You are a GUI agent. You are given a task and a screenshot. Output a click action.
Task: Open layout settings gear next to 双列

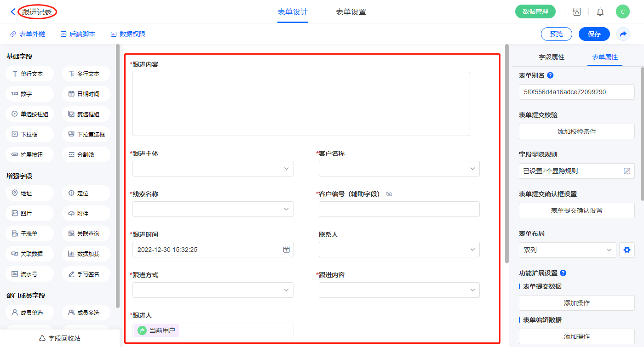tap(626, 250)
